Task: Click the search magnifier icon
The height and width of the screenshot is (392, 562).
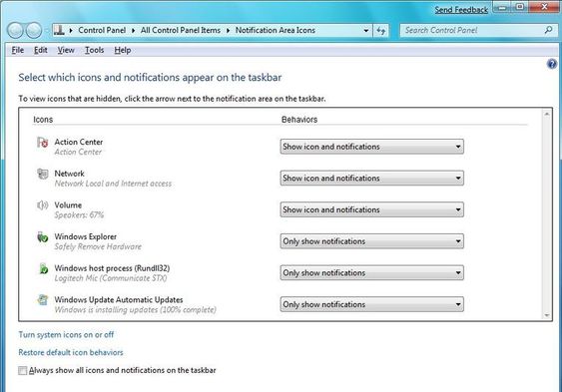Action: pyautogui.click(x=548, y=31)
